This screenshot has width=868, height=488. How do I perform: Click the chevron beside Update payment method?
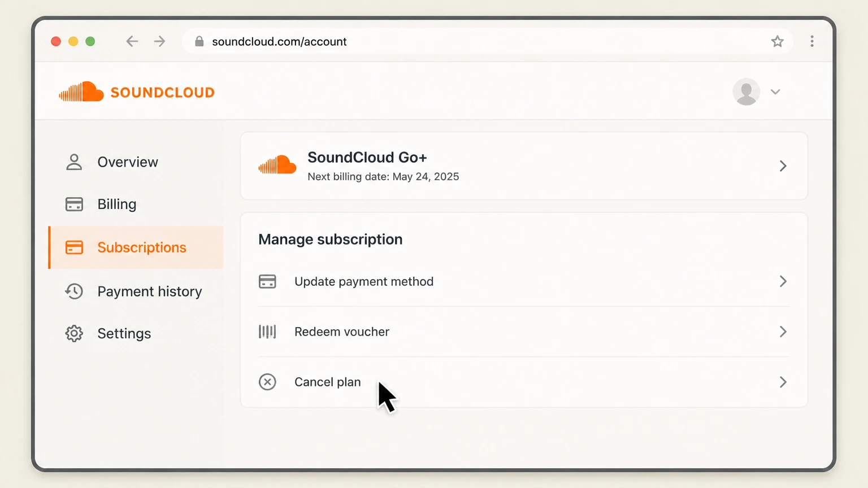pyautogui.click(x=783, y=281)
